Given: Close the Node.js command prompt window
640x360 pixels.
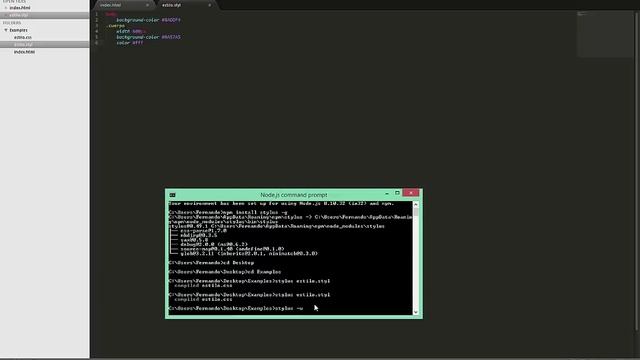Looking at the screenshot, I should [411, 193].
